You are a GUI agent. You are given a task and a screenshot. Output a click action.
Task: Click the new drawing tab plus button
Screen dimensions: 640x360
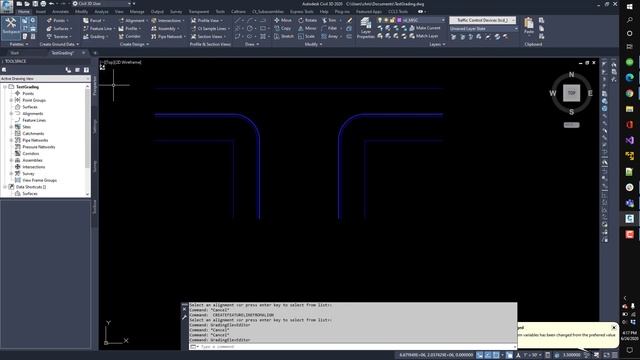(x=95, y=53)
